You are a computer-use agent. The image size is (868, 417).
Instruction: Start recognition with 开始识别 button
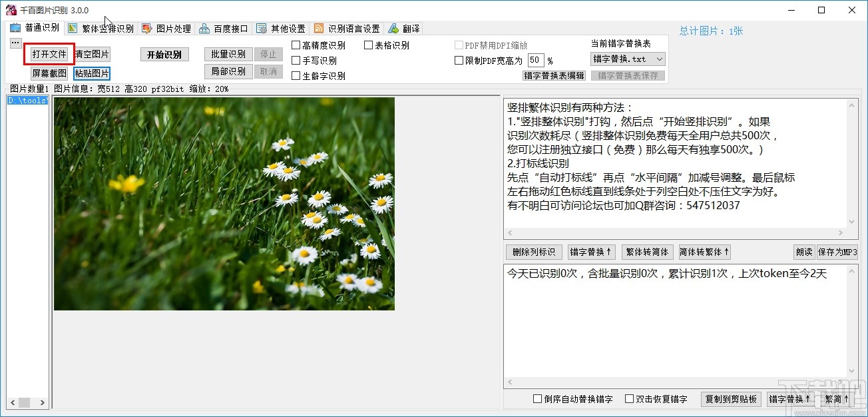[x=164, y=55]
